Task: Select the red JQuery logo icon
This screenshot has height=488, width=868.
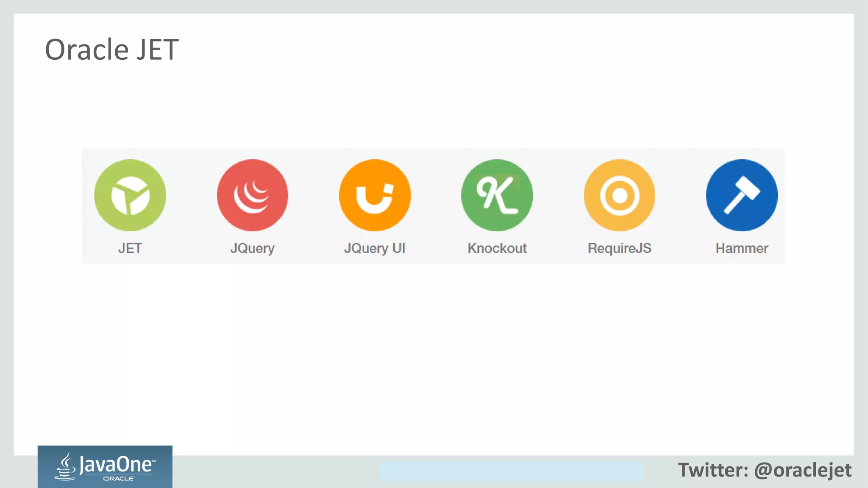Action: (253, 195)
